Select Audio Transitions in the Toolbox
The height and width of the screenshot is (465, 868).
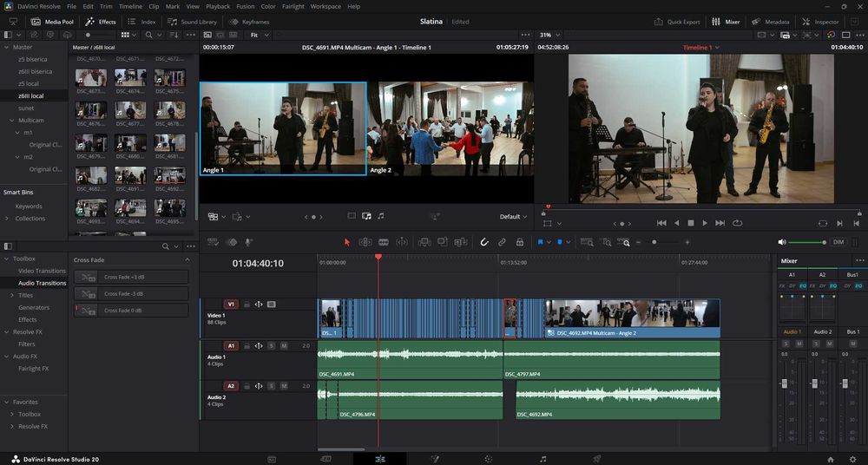tap(42, 283)
